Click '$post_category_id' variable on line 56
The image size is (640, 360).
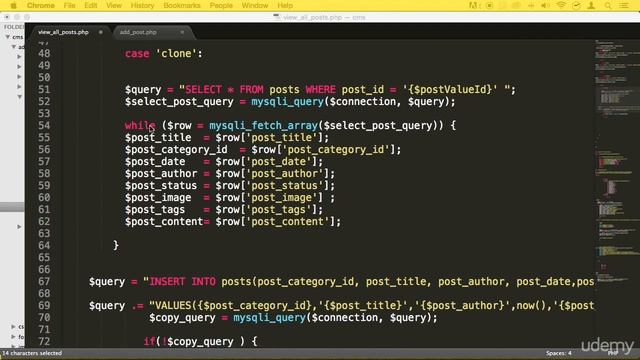tap(176, 149)
